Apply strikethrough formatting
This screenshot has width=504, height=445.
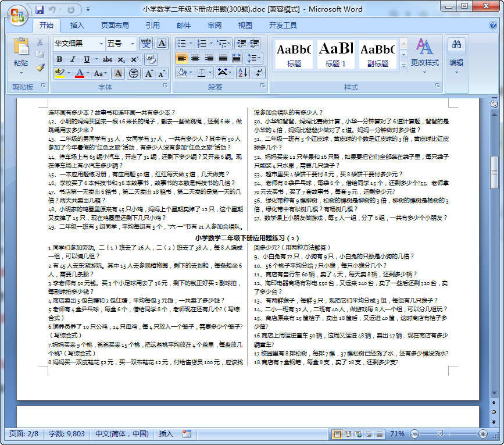108,59
